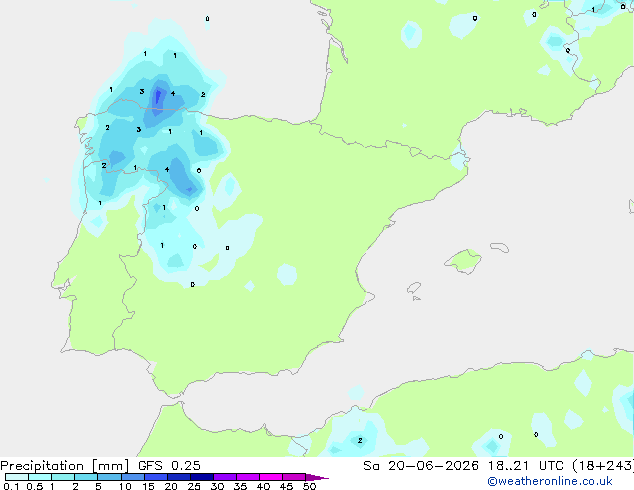Click the Mallorca island on the map
The height and width of the screenshot is (490, 634).
point(463,261)
